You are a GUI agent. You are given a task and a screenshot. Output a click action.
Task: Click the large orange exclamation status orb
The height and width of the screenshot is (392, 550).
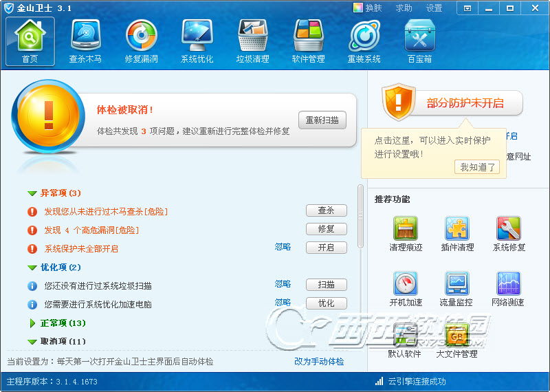48,116
